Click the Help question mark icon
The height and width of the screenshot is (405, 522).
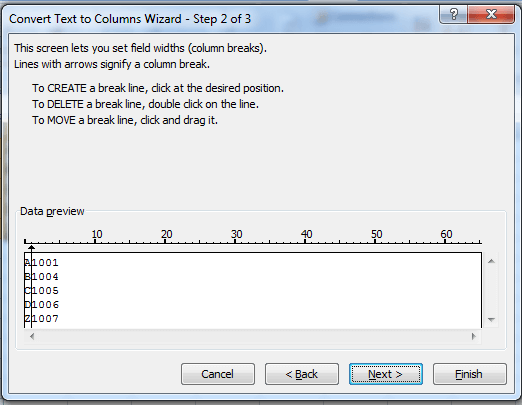pos(454,15)
